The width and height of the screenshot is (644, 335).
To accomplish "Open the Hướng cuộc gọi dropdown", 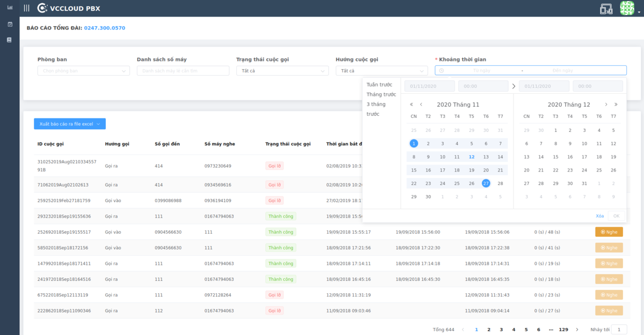I will [x=382, y=71].
